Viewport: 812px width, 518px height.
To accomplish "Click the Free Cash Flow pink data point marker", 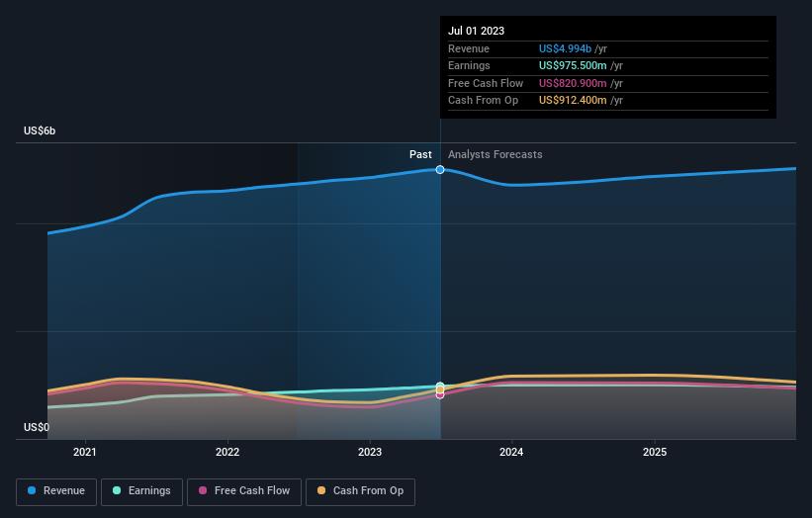I will tap(440, 395).
